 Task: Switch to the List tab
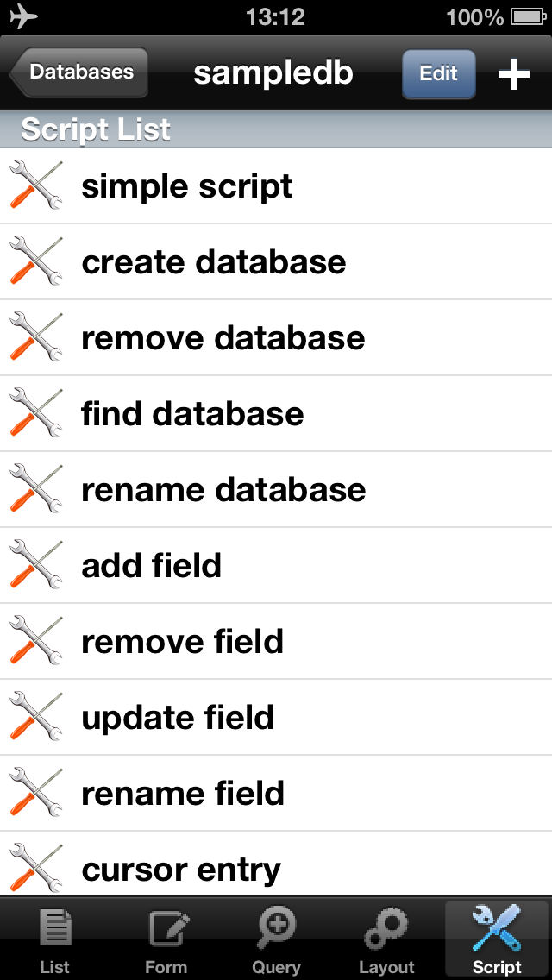[x=55, y=940]
